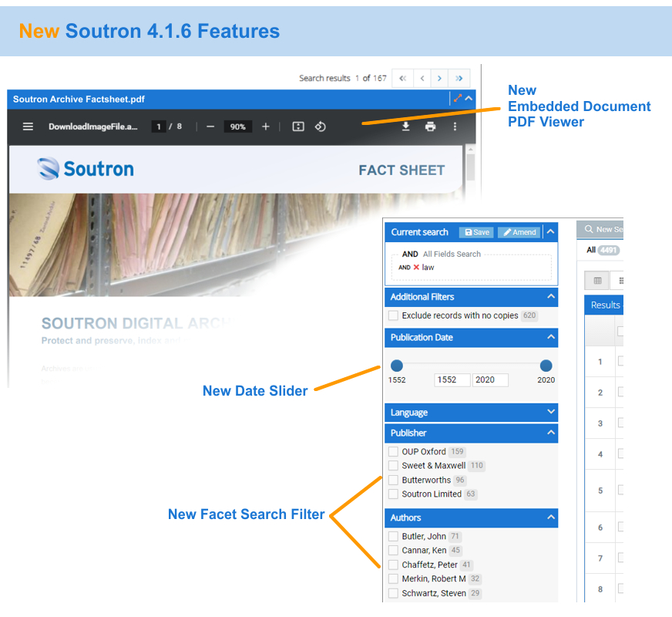The image size is (672, 617).
Task: Check Exclude records with no copies
Action: pyautogui.click(x=393, y=315)
